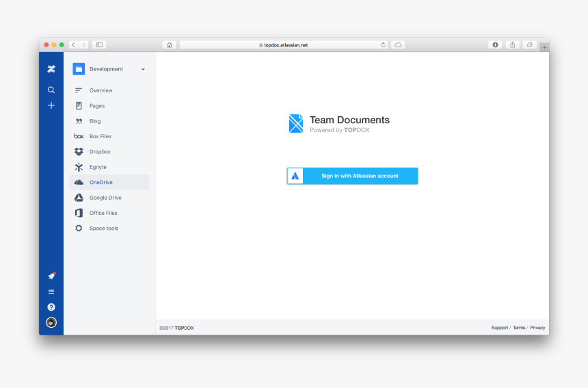Click the Overview lines icon
This screenshot has height=388, width=588.
click(x=79, y=90)
